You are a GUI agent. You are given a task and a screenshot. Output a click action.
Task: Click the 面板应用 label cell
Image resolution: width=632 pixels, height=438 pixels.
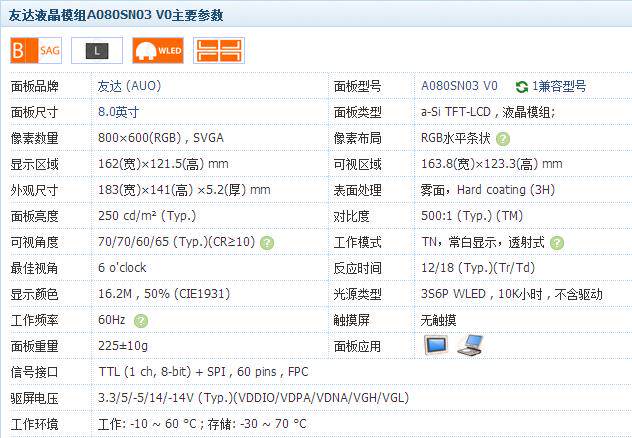click(x=358, y=346)
